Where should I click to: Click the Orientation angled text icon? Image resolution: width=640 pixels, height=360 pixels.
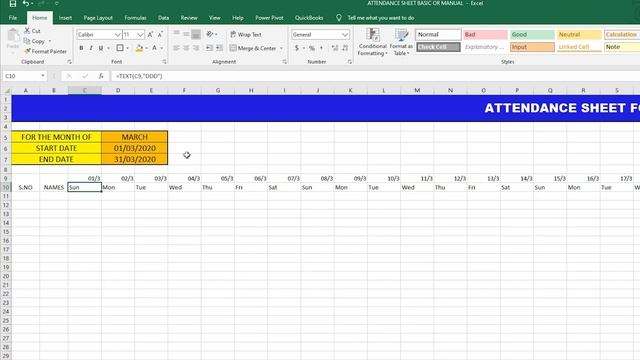[x=210, y=34]
